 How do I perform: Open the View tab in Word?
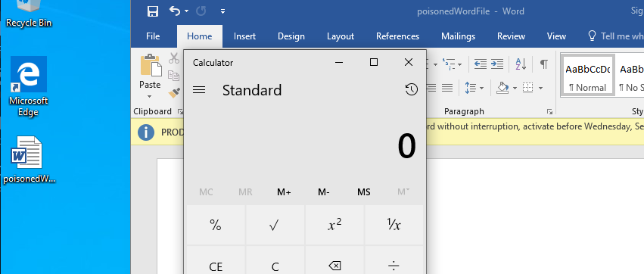pos(556,36)
